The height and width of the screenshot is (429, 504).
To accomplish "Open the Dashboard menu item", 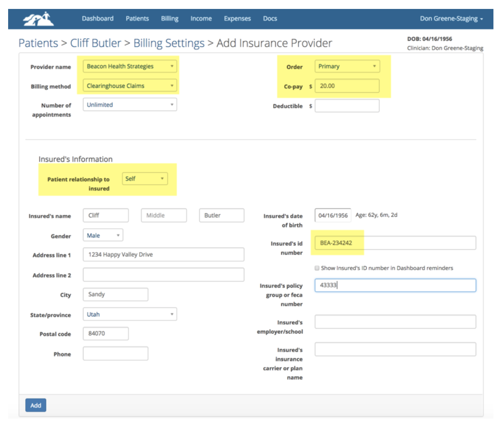I will pyautogui.click(x=98, y=19).
